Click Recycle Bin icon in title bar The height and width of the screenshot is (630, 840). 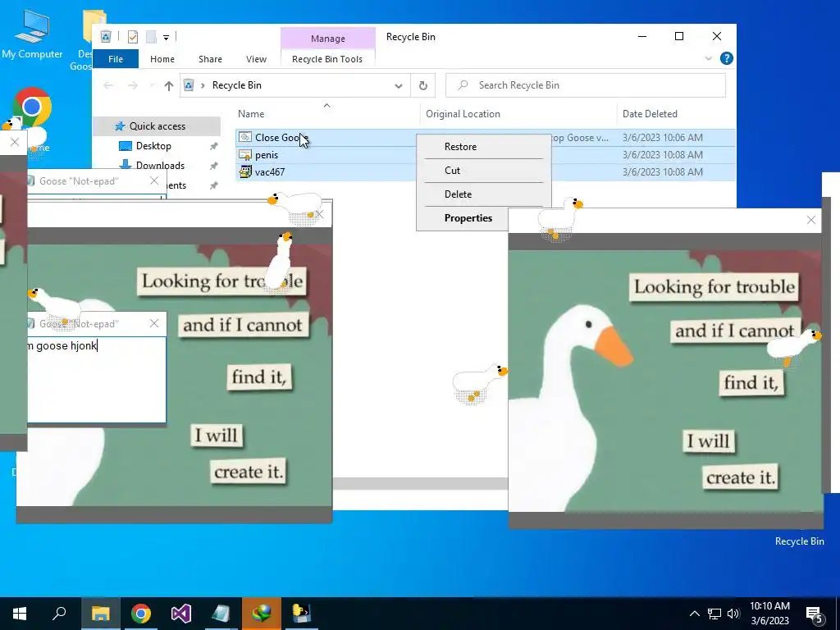coord(106,36)
